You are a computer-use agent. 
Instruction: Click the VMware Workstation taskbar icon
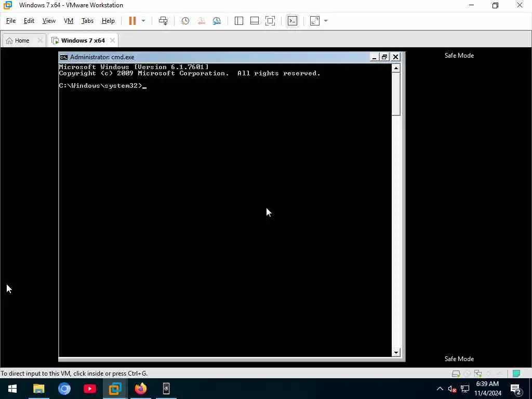pyautogui.click(x=115, y=389)
